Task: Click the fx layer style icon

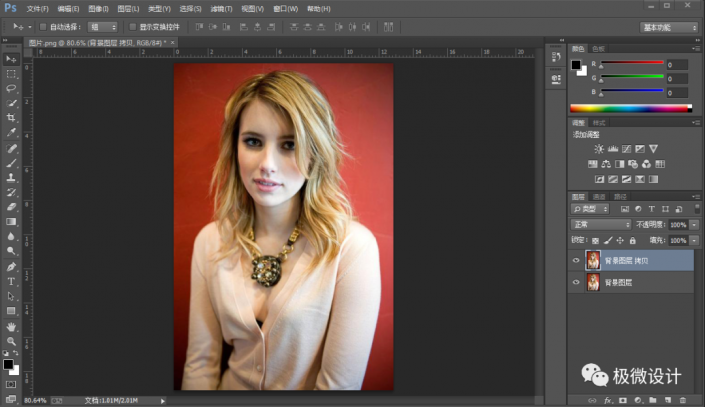Action: point(606,399)
